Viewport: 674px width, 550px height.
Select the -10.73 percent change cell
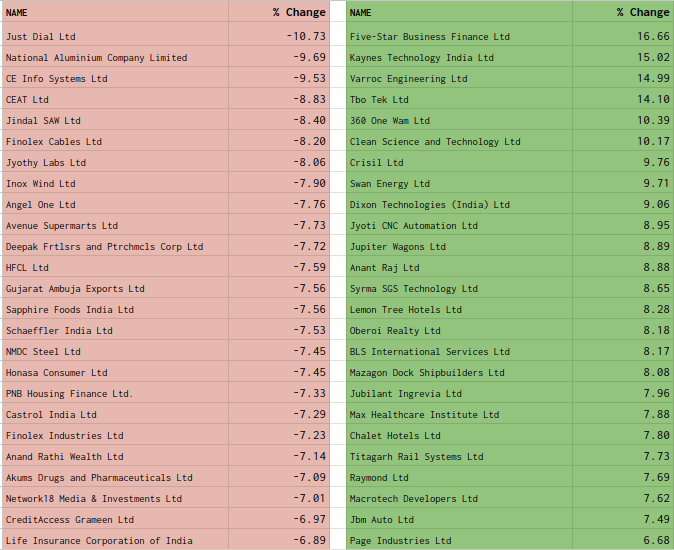(279, 36)
